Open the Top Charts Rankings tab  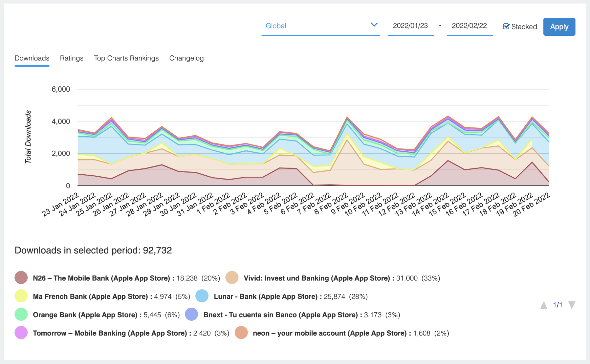click(x=126, y=58)
